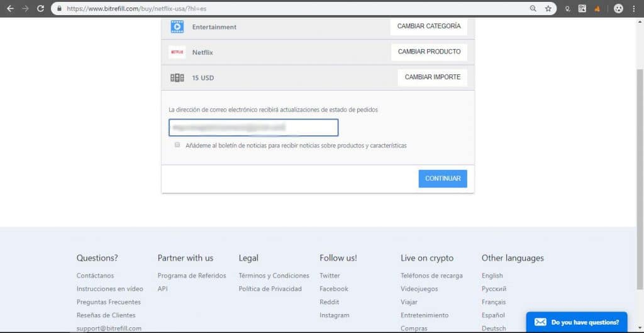The image size is (644, 333).
Task: Switch language to English
Action: (x=492, y=276)
